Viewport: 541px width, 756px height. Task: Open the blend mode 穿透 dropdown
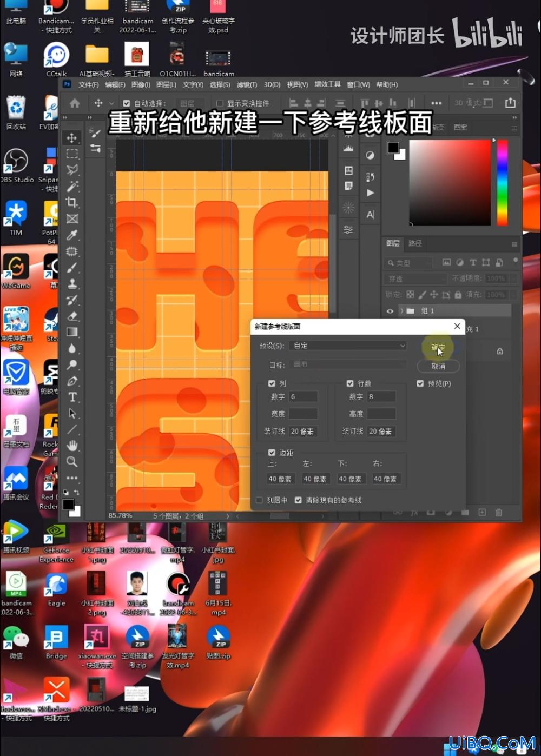(415, 279)
